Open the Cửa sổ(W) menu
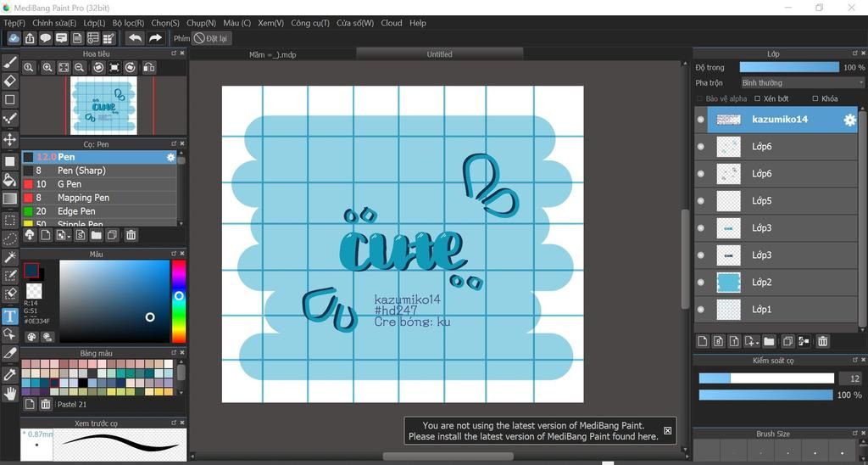Screen dimensions: 868x465 click(x=355, y=23)
